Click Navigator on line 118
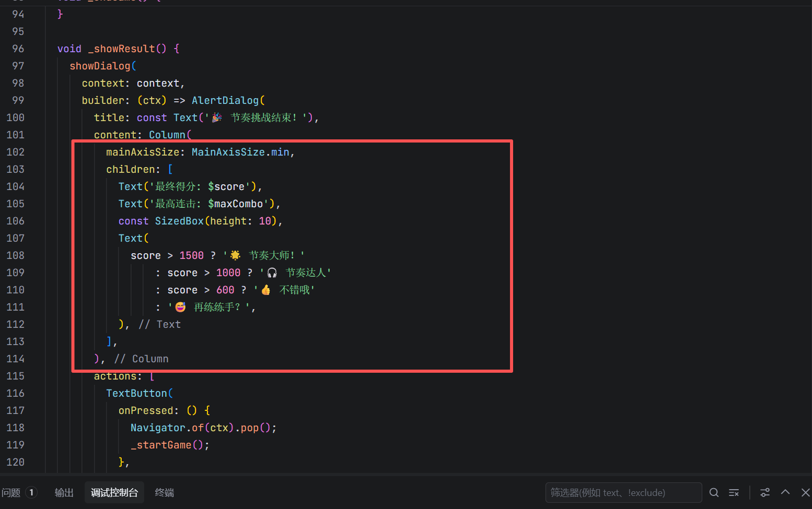This screenshot has height=509, width=812. pyautogui.click(x=158, y=428)
